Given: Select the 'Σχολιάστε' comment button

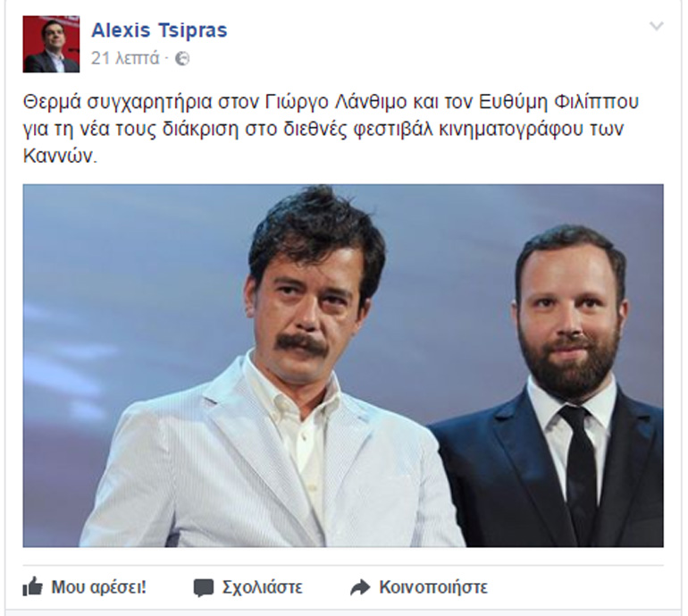Looking at the screenshot, I should (x=263, y=587).
